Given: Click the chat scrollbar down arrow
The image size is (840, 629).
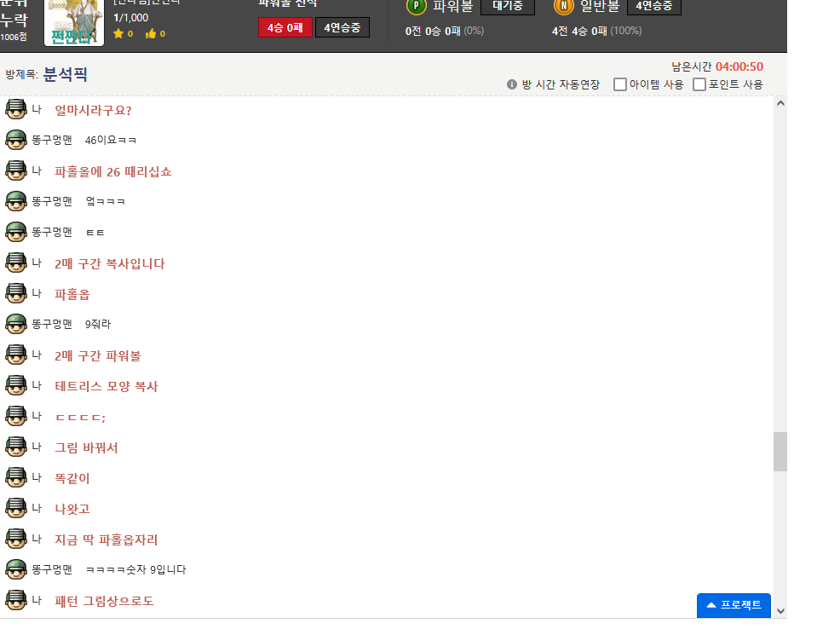Looking at the screenshot, I should [x=780, y=611].
